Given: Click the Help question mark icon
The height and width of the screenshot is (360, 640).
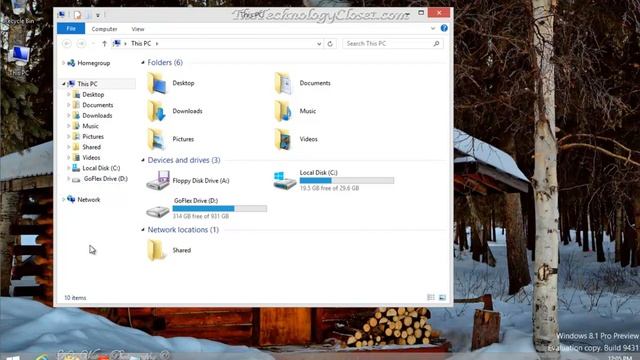Looking at the screenshot, I should coord(444,28).
